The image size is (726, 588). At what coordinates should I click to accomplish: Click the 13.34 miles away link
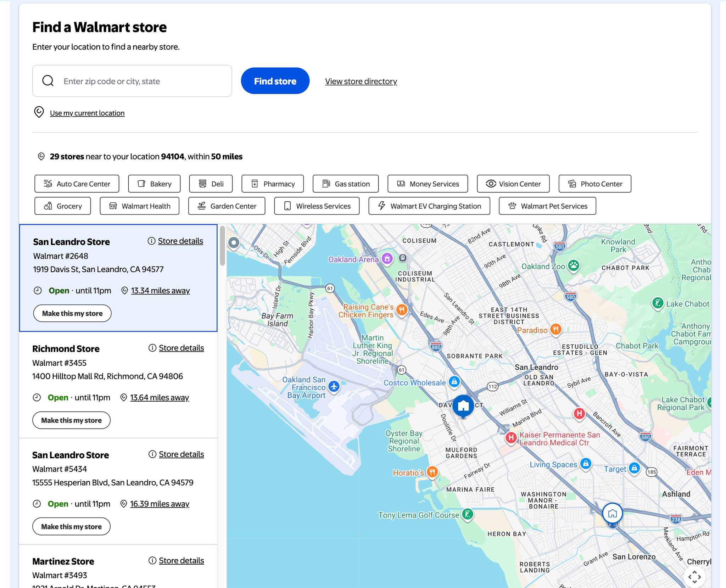pos(160,290)
